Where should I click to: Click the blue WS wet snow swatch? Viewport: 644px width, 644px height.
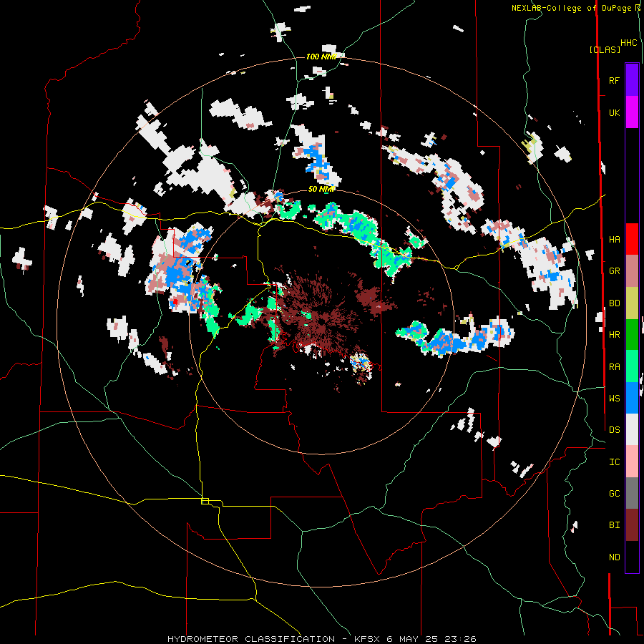point(632,398)
